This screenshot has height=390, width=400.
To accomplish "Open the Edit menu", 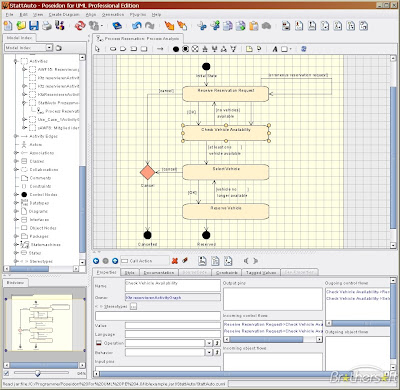I will [x=24, y=15].
